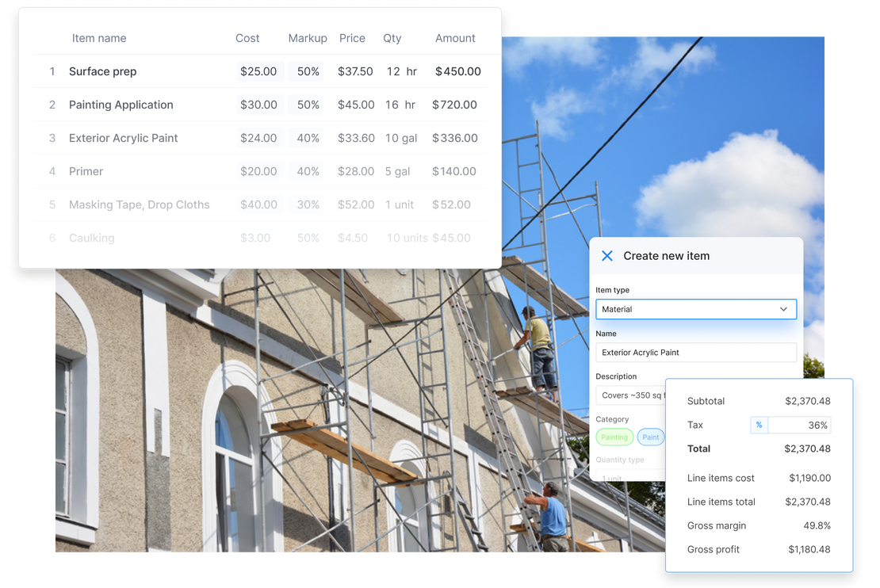This screenshot has height=588, width=880.
Task: Click the 16 hr quantity for Painting Application
Action: point(400,105)
